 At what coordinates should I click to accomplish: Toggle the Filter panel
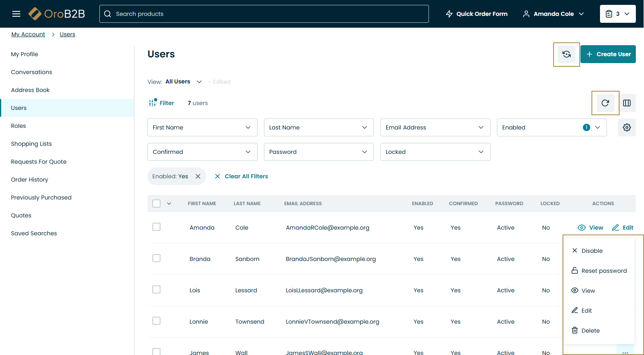coord(162,103)
